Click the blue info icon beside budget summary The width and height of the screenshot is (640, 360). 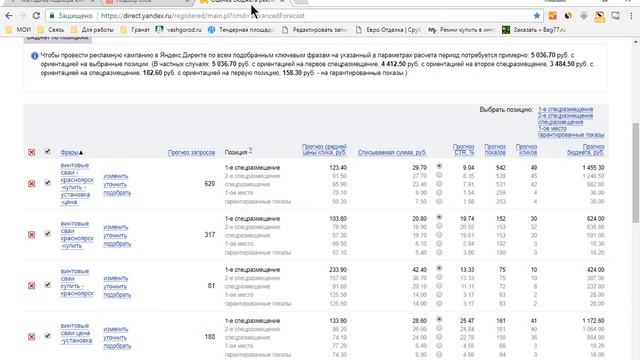tap(35, 56)
